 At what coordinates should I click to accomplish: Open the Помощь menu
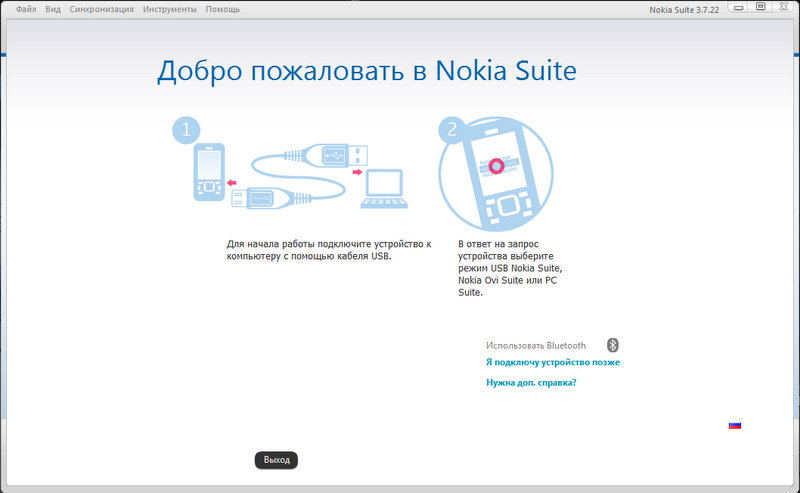pyautogui.click(x=222, y=9)
